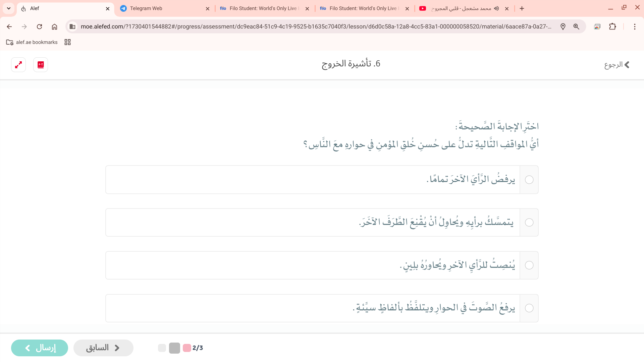
Task: Click the pink progress square indicator
Action: point(187,348)
